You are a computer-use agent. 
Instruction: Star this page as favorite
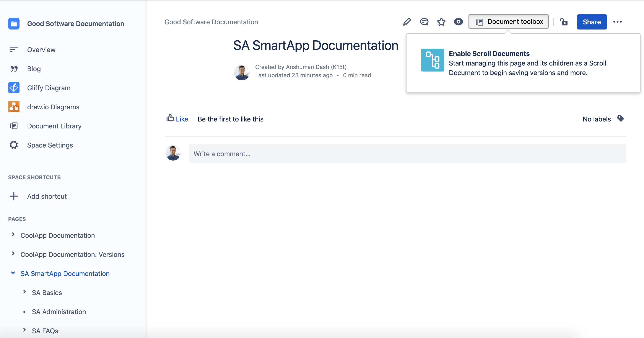441,22
